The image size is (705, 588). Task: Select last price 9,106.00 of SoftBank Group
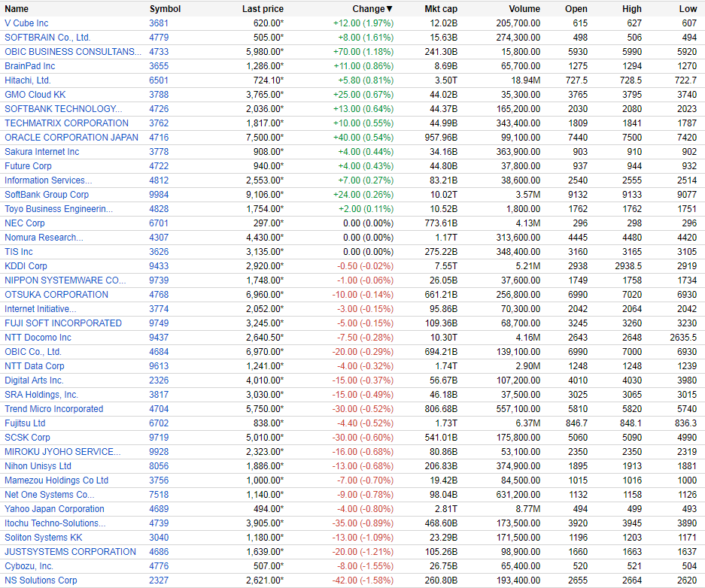pyautogui.click(x=265, y=195)
